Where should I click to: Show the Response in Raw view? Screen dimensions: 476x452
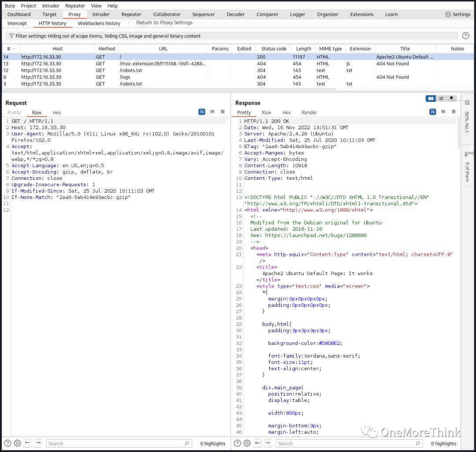coord(267,112)
